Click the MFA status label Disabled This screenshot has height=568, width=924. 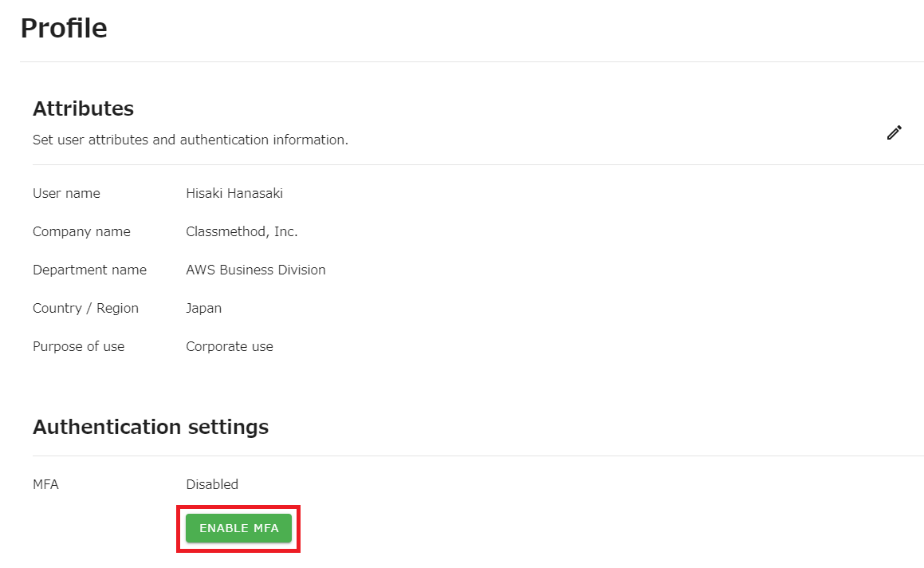tap(212, 484)
